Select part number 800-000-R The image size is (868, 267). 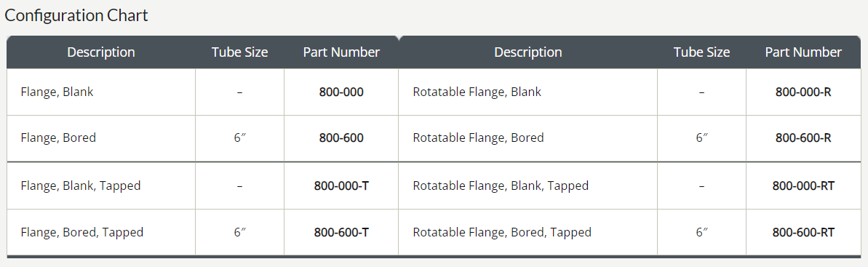click(x=803, y=92)
